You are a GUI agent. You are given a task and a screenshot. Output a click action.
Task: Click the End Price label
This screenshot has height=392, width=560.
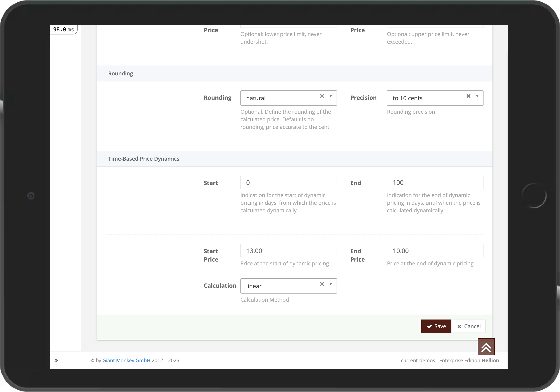tap(358, 255)
